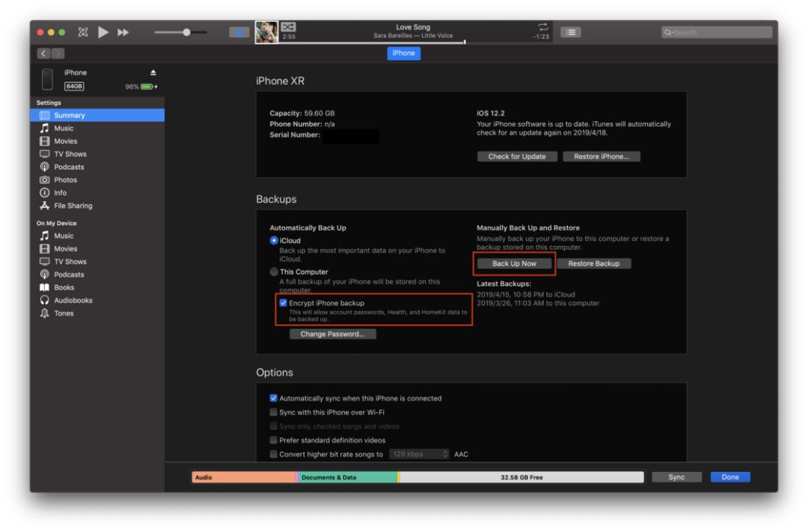
Task: Select iCloud automatic backup option
Action: [274, 240]
